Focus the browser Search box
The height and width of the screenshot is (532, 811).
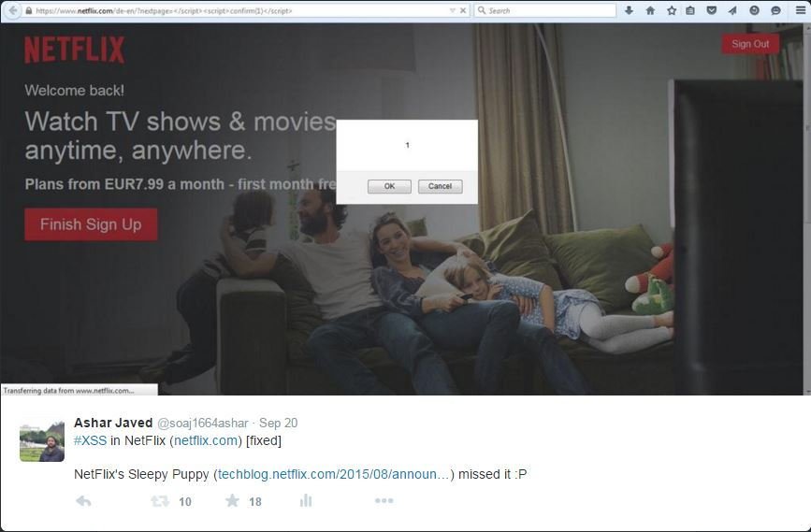click(545, 10)
